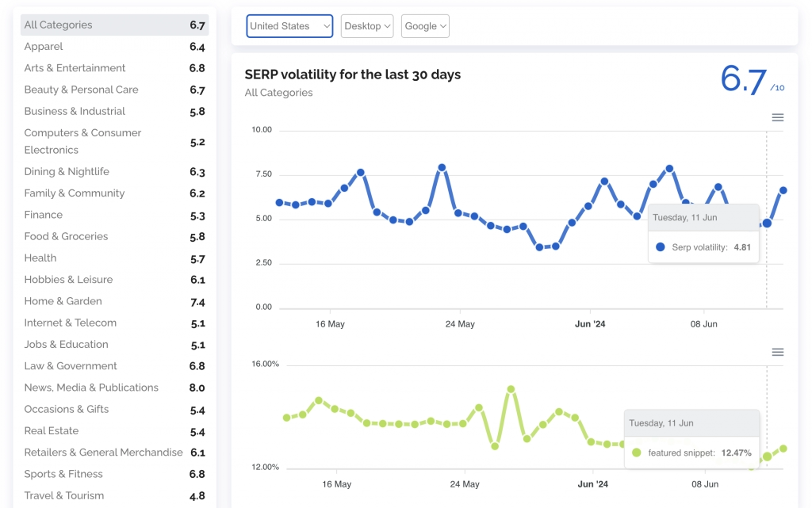
Task: Open Computers & Consumer Electronics category
Action: 82,141
